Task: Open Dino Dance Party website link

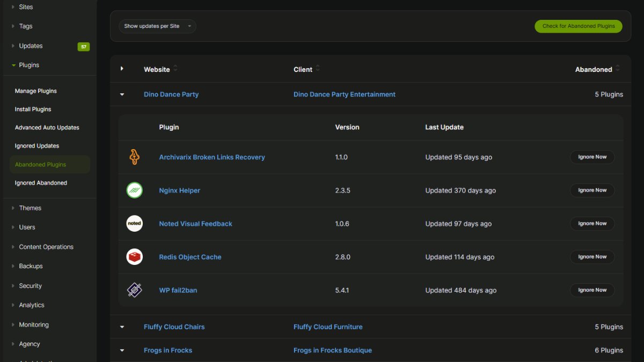Action: [171, 94]
